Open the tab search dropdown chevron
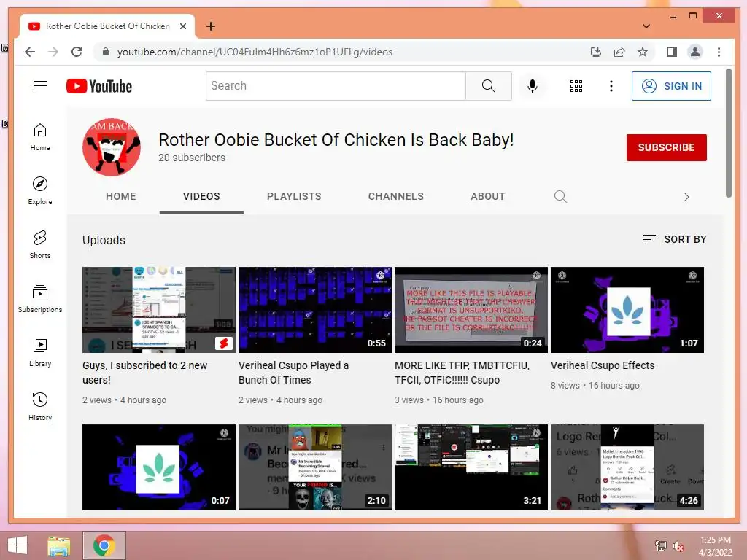 [646, 26]
